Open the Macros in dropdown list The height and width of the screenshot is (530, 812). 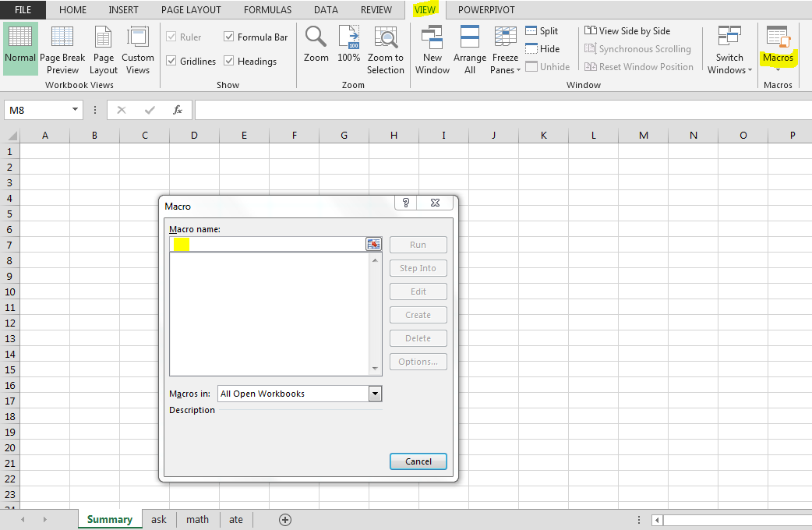tap(376, 394)
